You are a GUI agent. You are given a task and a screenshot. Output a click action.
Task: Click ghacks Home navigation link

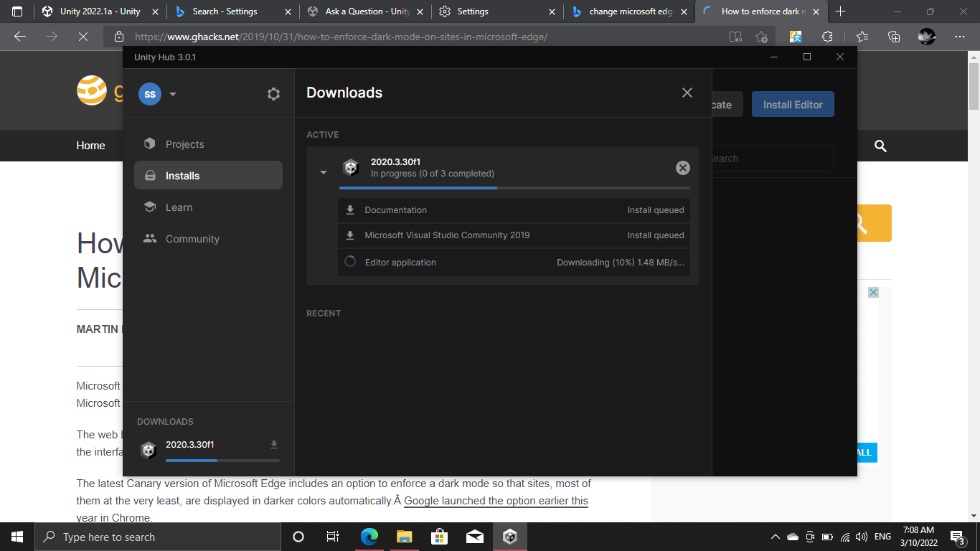[x=91, y=146]
